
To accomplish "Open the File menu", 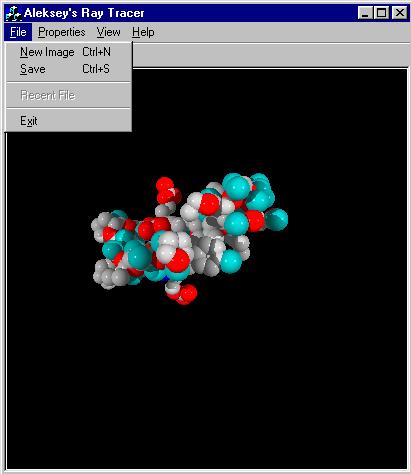I will click(x=18, y=32).
